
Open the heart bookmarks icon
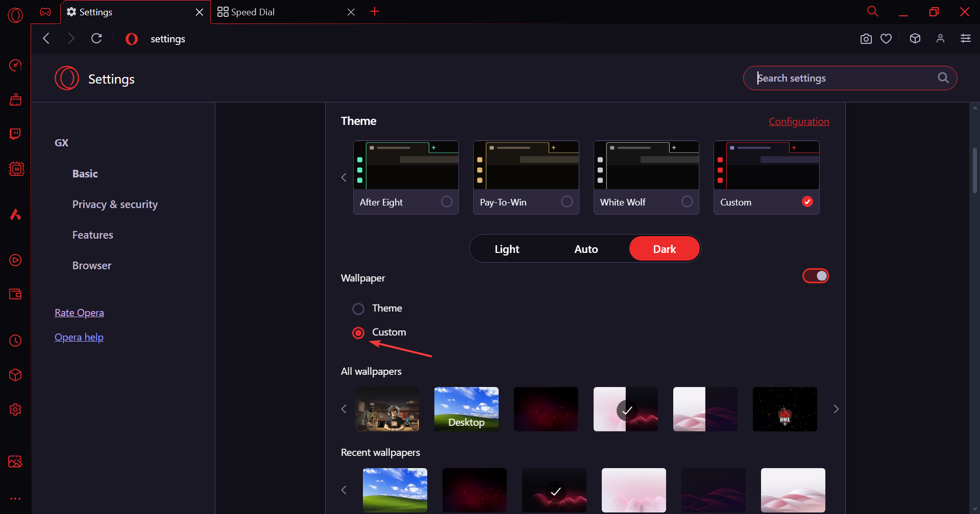click(887, 39)
